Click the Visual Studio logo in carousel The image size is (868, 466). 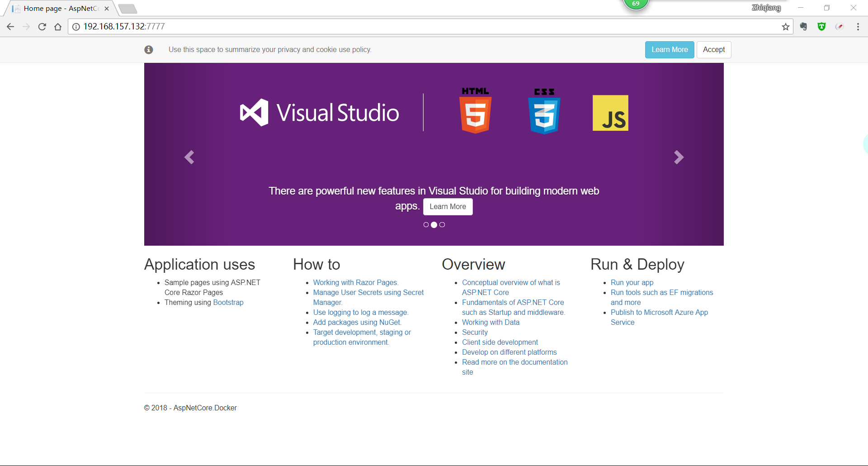click(319, 113)
